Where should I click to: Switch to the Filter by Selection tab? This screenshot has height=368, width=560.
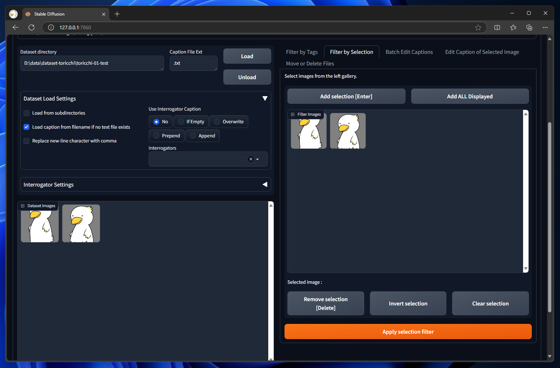(x=351, y=52)
